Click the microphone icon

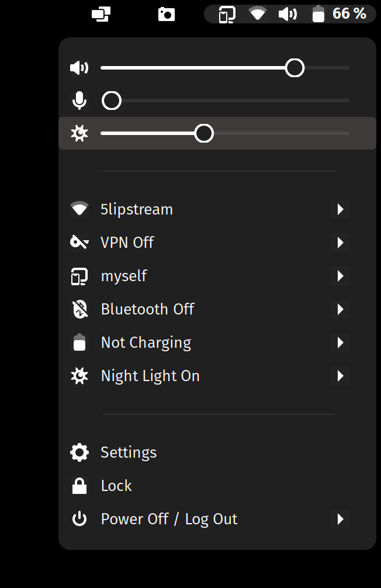tap(79, 100)
